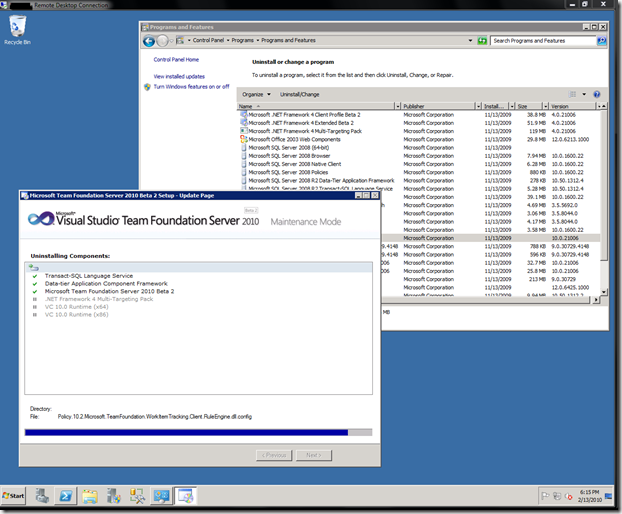
Task: Open the Organize dropdown menu
Action: [x=256, y=94]
